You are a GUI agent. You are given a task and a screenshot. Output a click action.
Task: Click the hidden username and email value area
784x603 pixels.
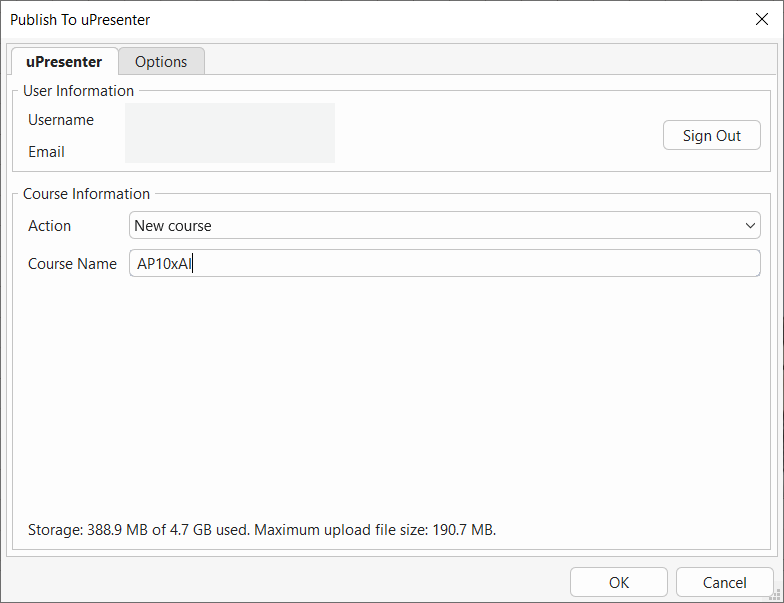229,133
